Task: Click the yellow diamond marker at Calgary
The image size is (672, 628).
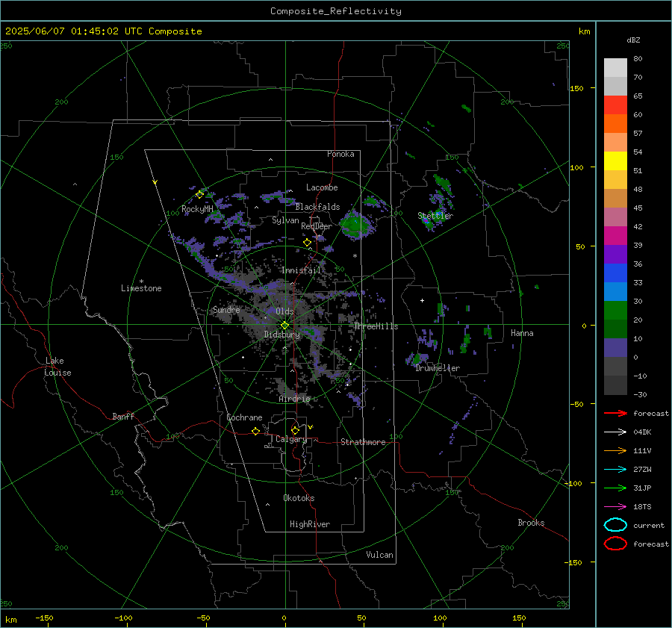Action: [295, 430]
